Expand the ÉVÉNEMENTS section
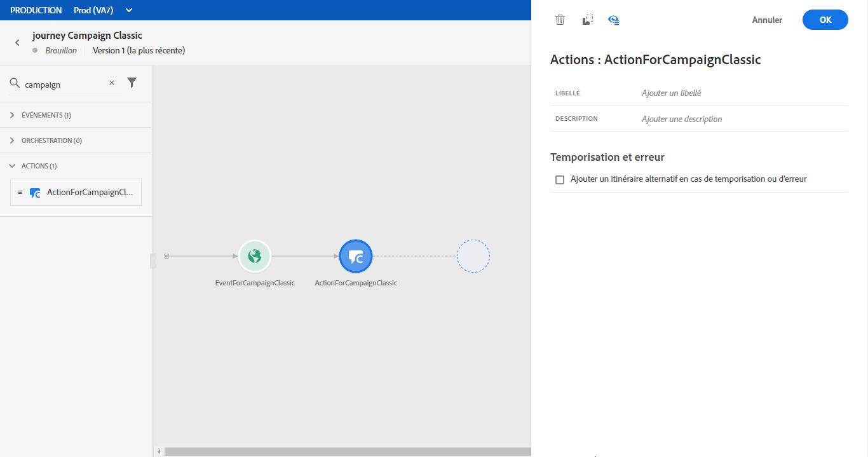The height and width of the screenshot is (457, 868). click(x=12, y=115)
